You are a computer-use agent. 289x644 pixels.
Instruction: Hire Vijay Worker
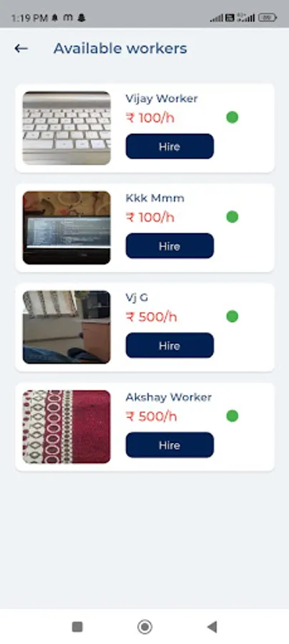tap(170, 146)
